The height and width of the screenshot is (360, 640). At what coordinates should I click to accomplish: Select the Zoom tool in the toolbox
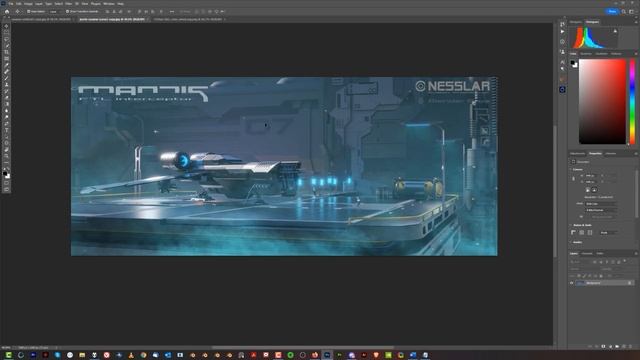7,156
